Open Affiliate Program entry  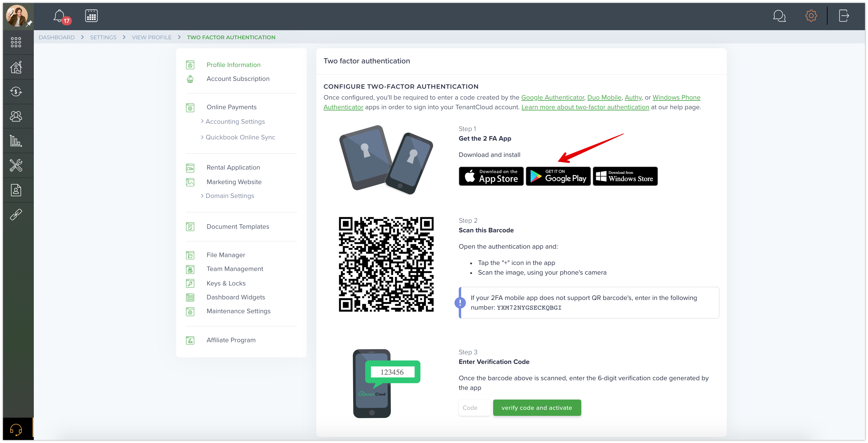(231, 340)
